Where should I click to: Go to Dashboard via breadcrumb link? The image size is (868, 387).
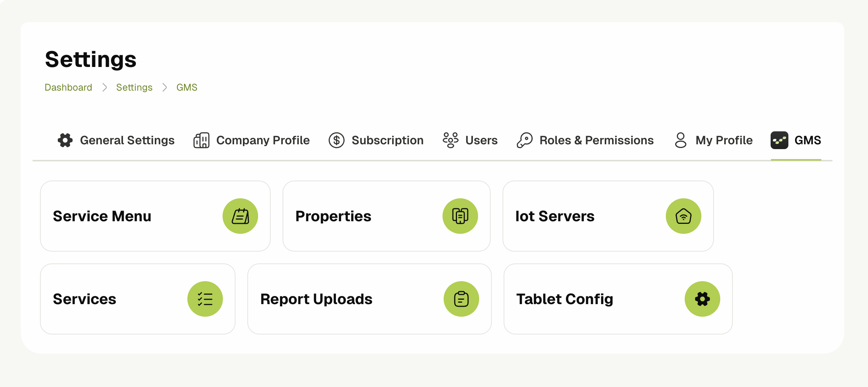[x=68, y=87]
